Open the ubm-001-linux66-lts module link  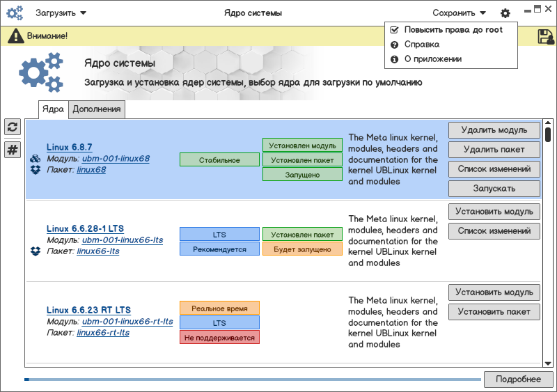coord(123,240)
